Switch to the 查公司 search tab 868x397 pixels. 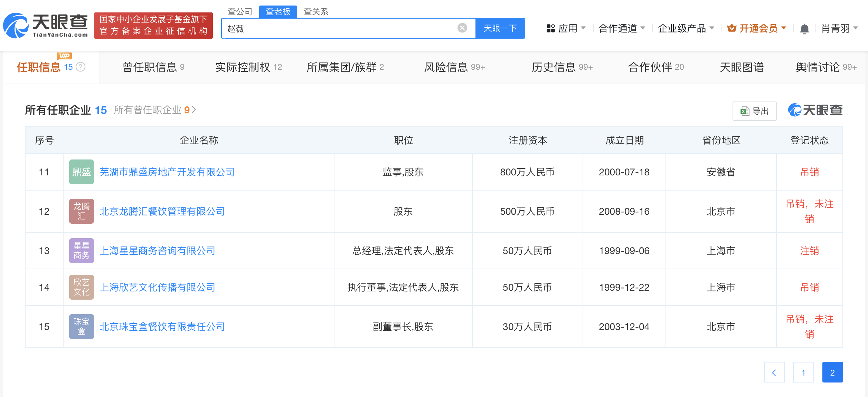point(240,12)
